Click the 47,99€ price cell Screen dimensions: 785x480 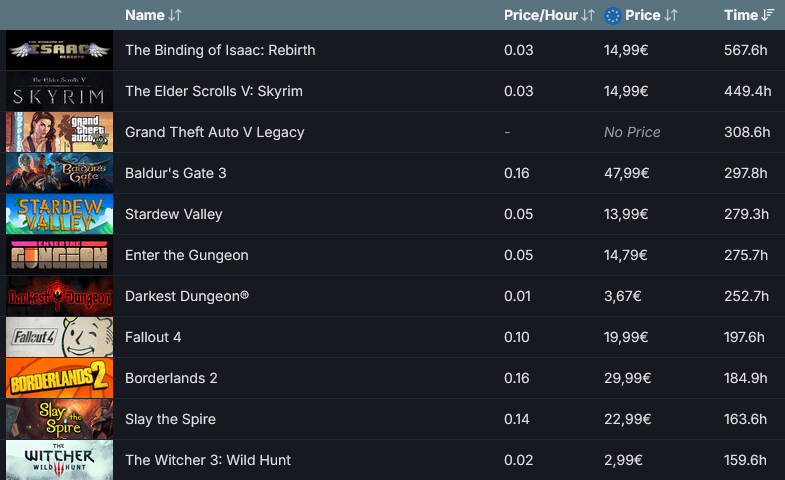pos(626,173)
